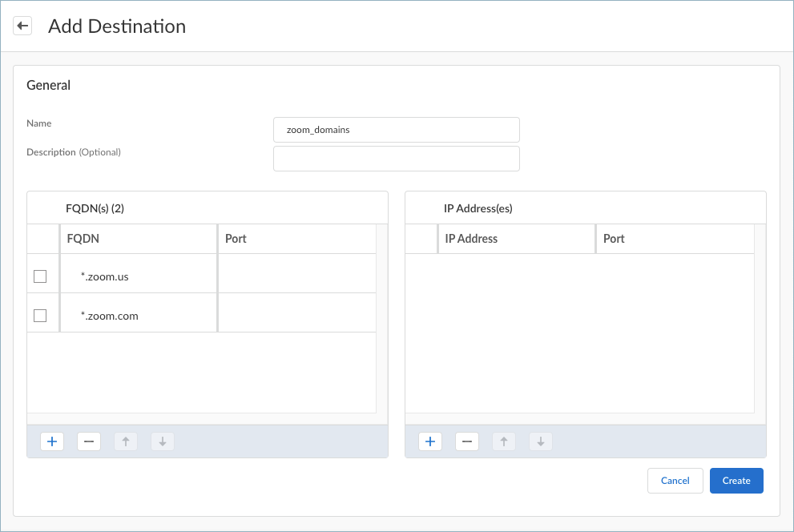Viewport: 794px width, 532px height.
Task: Click the IP Address column header
Action: (516, 239)
